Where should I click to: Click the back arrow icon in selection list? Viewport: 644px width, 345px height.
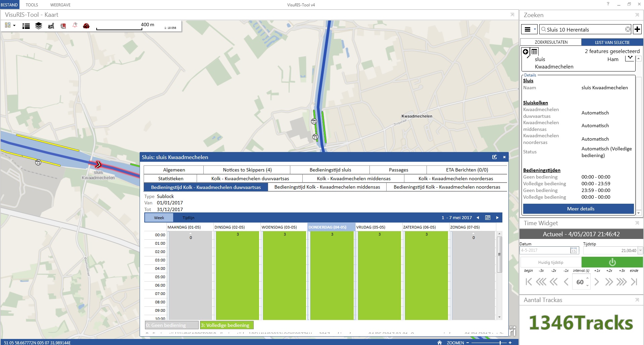point(526,52)
